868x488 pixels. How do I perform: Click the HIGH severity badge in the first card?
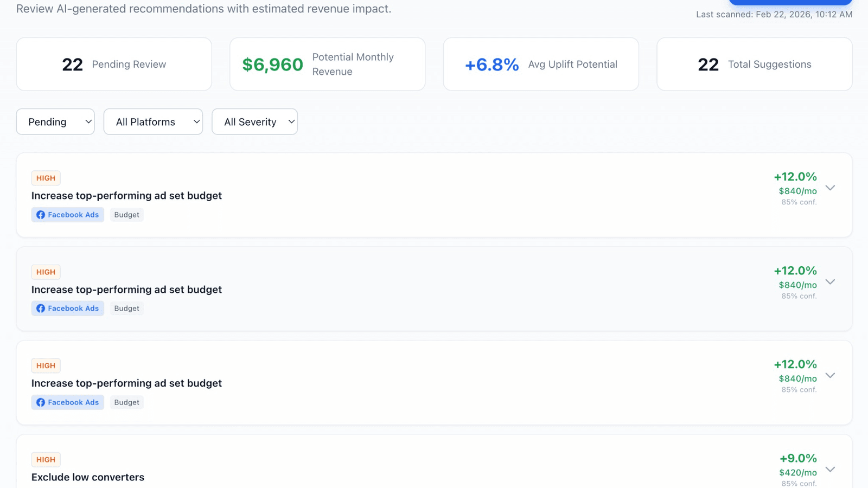click(46, 178)
